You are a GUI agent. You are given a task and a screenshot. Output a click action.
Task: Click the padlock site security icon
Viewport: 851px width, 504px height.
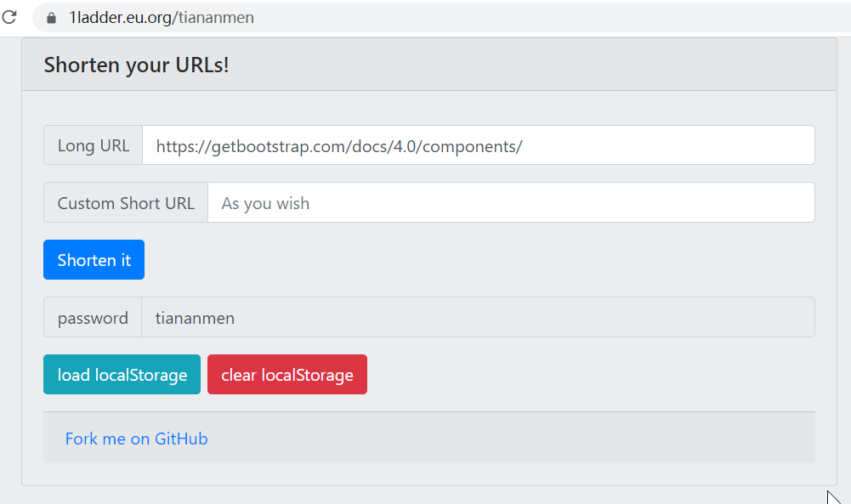[x=52, y=17]
